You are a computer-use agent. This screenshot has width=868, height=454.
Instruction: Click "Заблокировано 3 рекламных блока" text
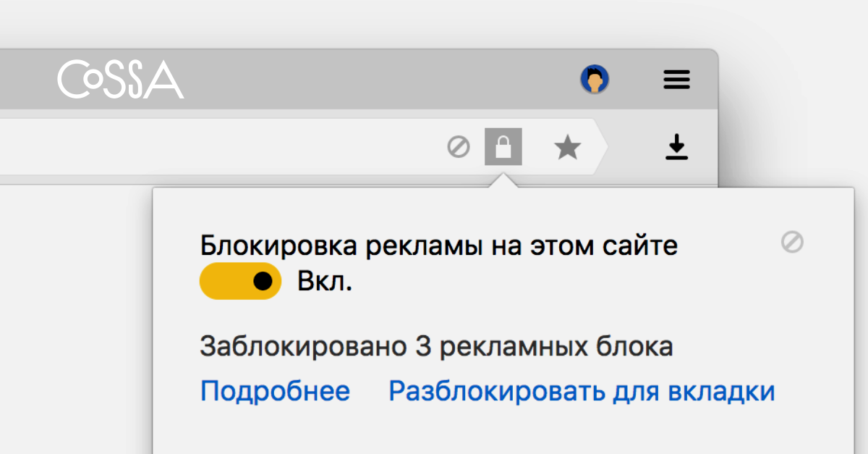click(x=436, y=347)
